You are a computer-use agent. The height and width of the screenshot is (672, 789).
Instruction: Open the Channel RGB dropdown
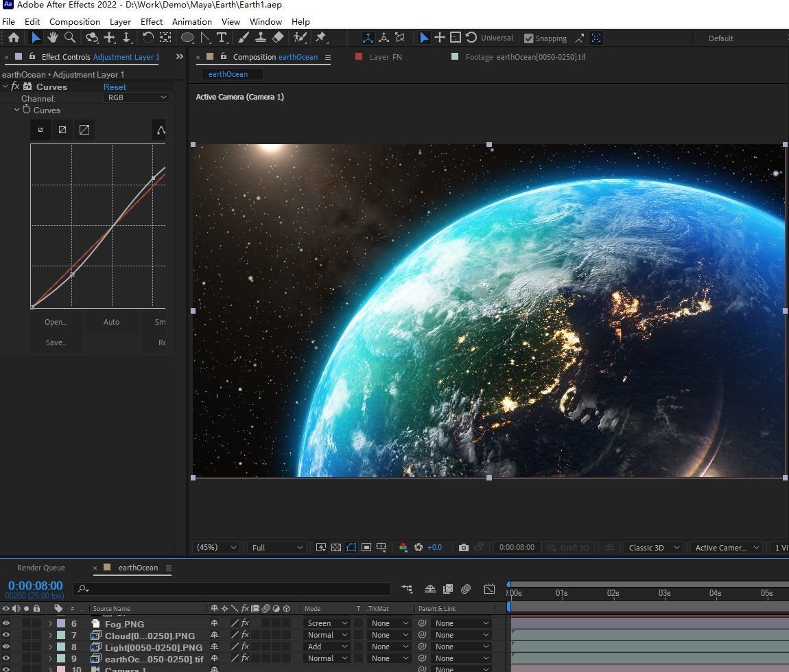137,97
